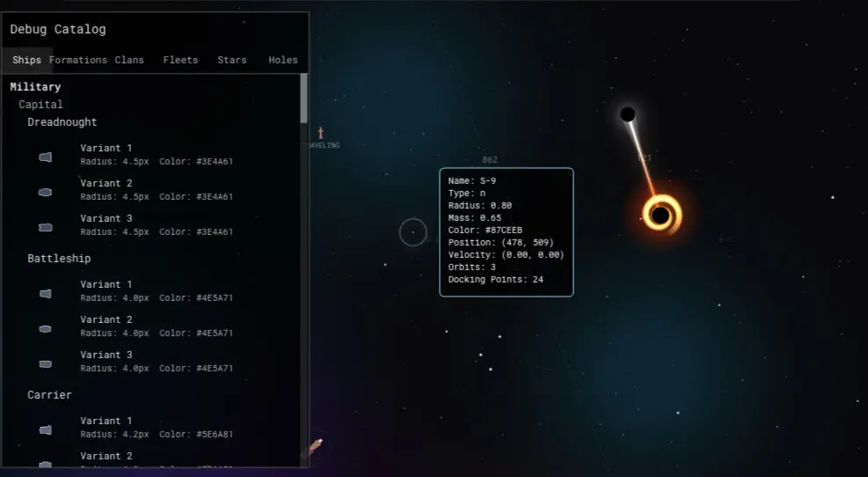
Task: Click Battleship Variant 3 ship icon
Action: 46,364
